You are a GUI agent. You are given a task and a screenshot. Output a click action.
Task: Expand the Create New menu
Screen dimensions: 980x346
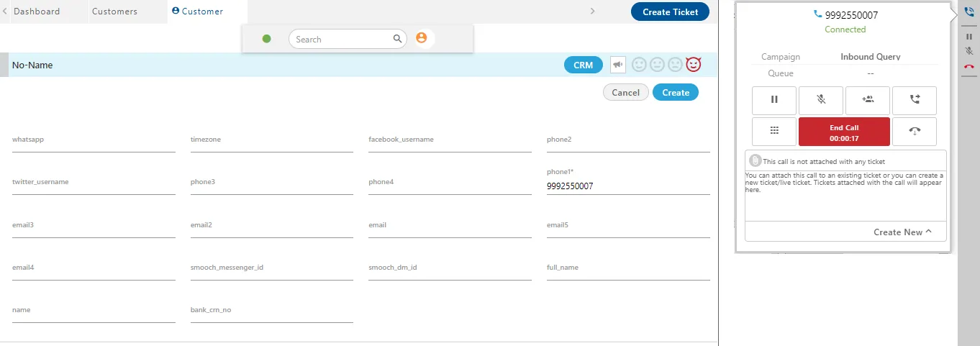coord(902,232)
